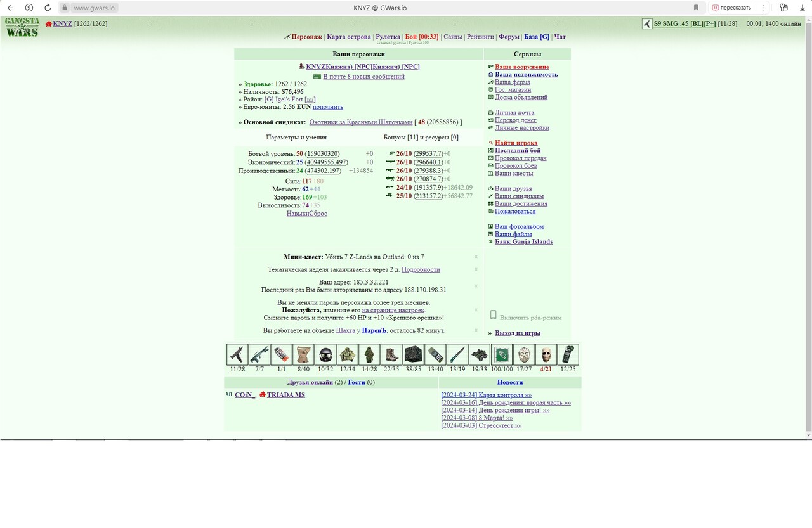812x528 pixels.
Task: Click Найти игрока link
Action: tap(516, 143)
